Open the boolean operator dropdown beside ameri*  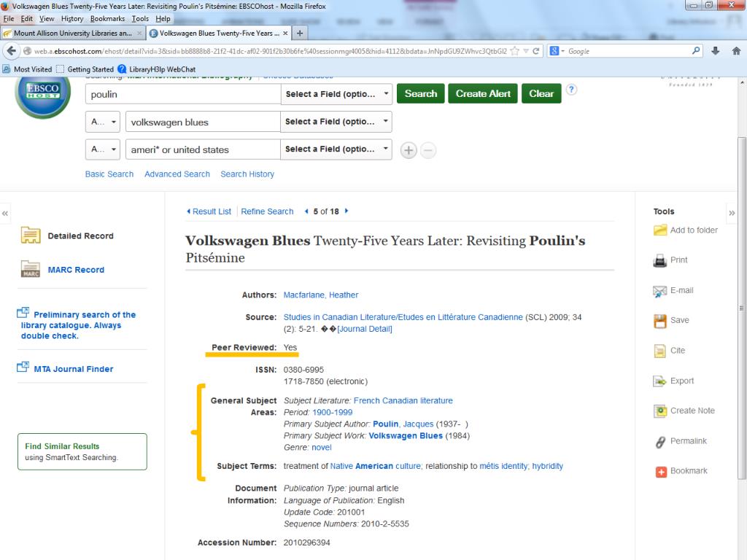(x=103, y=149)
